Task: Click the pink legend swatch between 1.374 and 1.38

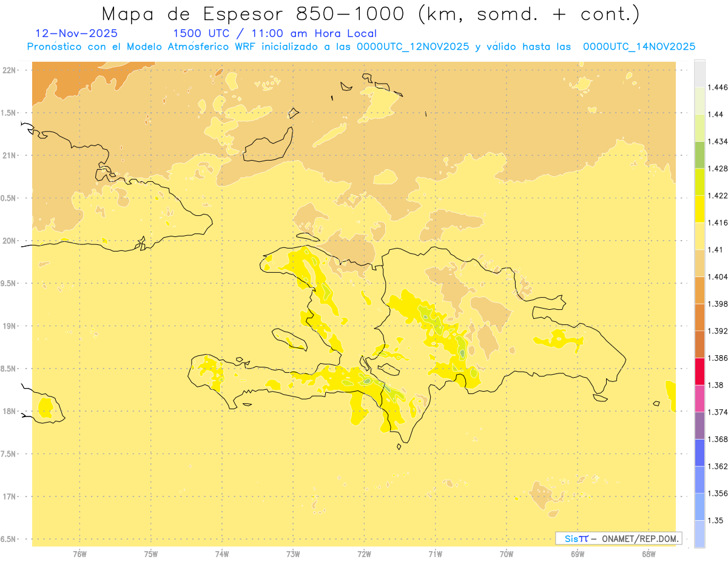Action: [699, 398]
